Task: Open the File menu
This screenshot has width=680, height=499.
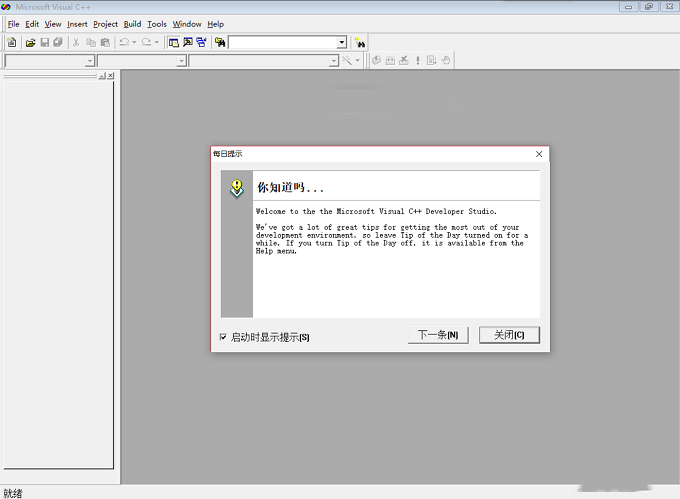Action: (x=13, y=24)
